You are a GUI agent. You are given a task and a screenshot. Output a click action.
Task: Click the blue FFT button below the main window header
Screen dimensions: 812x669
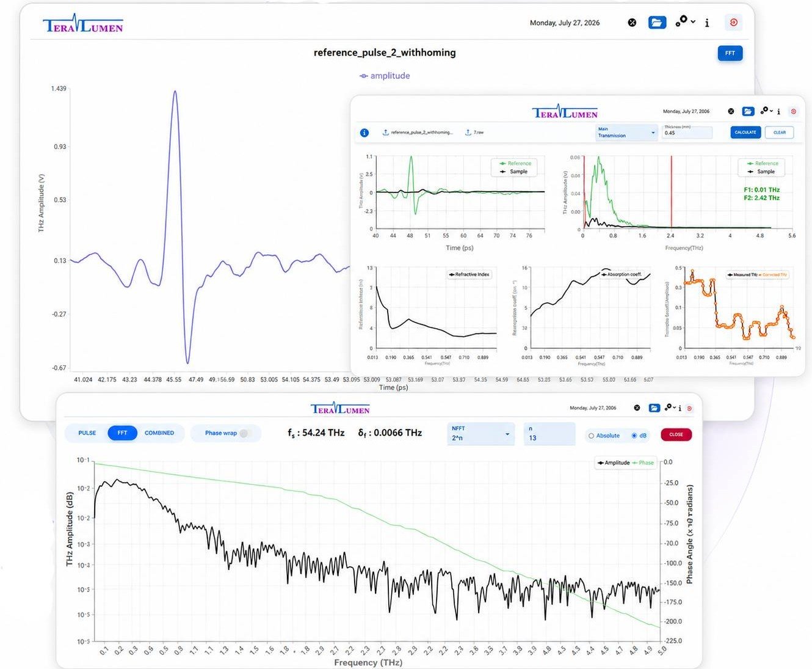(x=730, y=53)
